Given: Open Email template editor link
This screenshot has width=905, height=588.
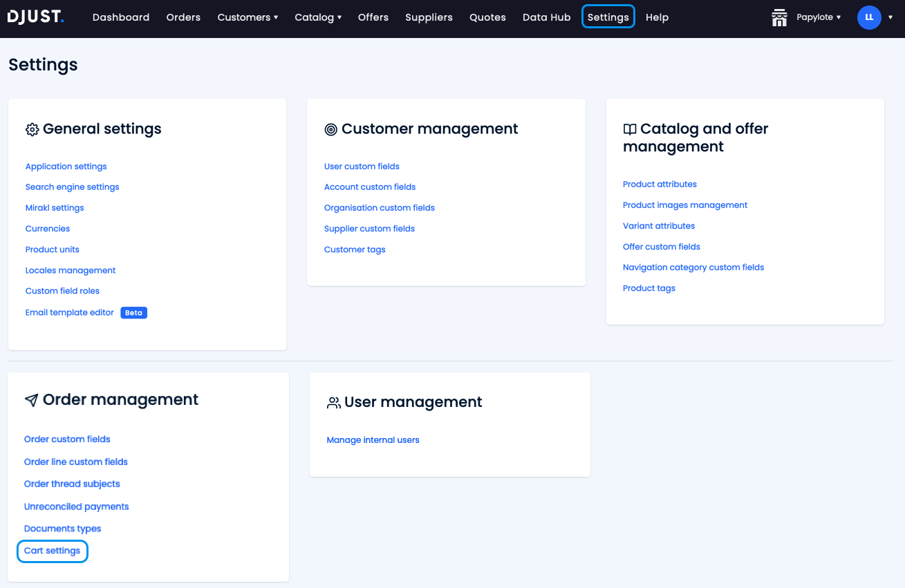Looking at the screenshot, I should (70, 312).
